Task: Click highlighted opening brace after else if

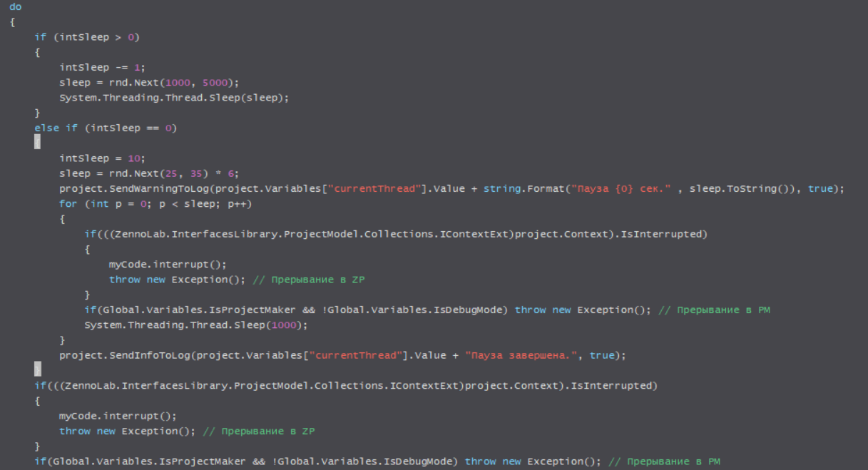Action: (x=37, y=143)
